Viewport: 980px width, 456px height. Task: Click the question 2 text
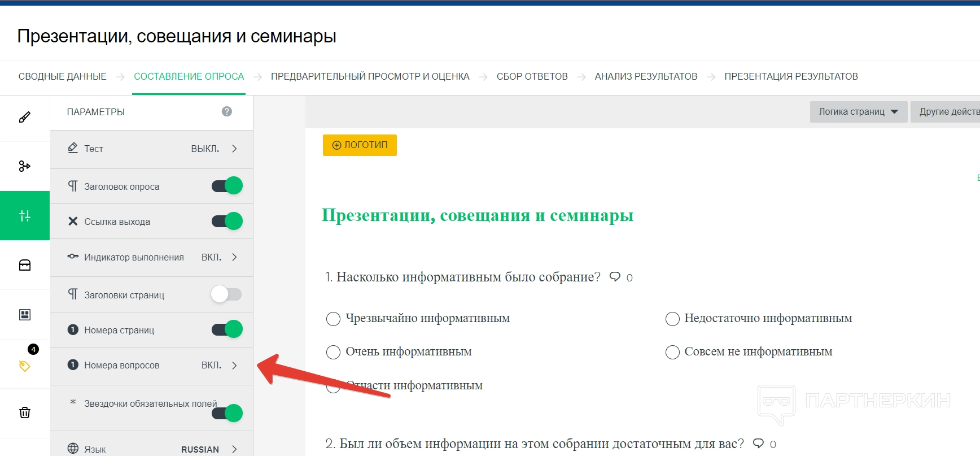click(535, 444)
